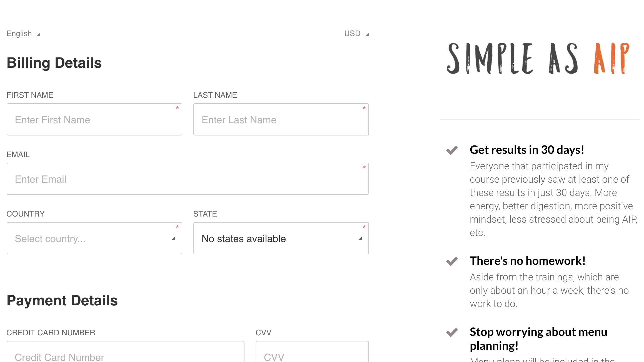
Task: Focus the Enter Last Name field
Action: (281, 120)
